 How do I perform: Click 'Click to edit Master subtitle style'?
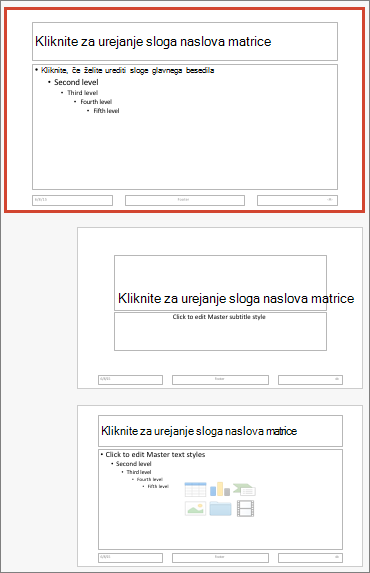219,317
